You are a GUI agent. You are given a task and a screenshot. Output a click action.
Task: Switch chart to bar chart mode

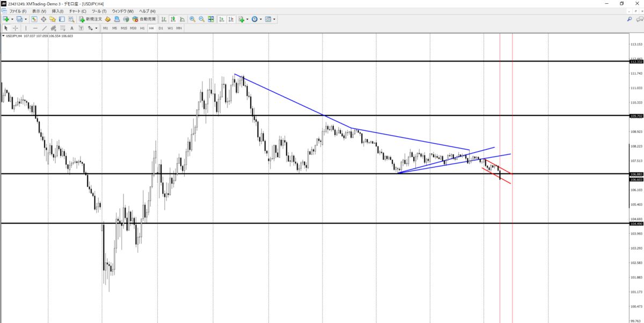click(x=164, y=19)
